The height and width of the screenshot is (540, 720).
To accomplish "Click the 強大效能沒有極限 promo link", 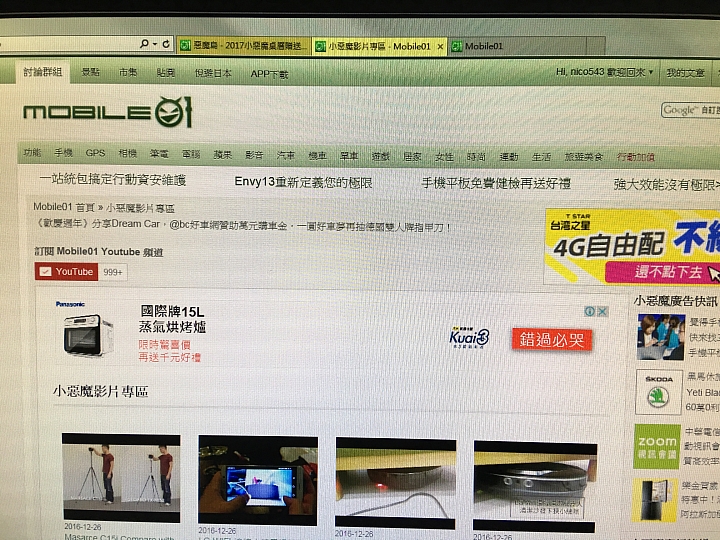I will click(666, 185).
